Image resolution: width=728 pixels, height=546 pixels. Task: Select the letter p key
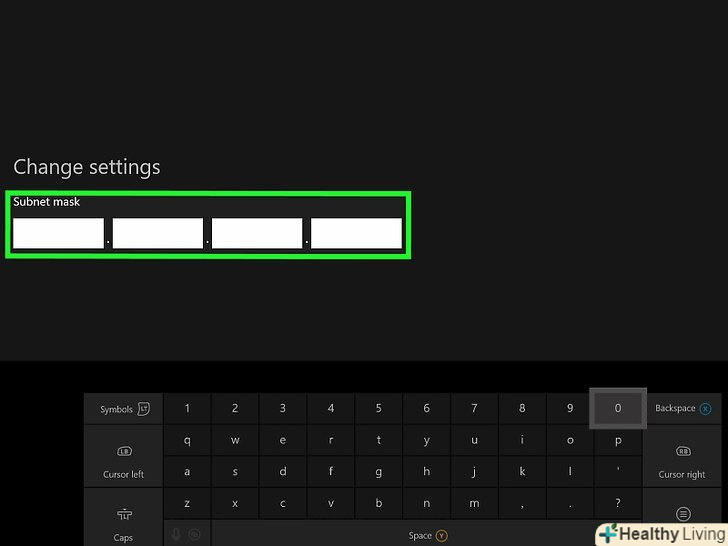click(618, 440)
